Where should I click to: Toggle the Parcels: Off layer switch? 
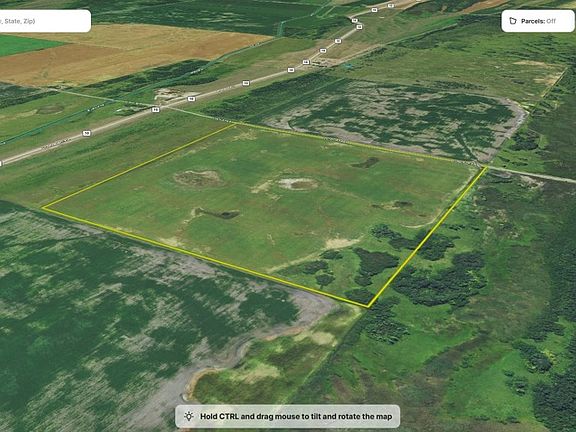(x=537, y=21)
